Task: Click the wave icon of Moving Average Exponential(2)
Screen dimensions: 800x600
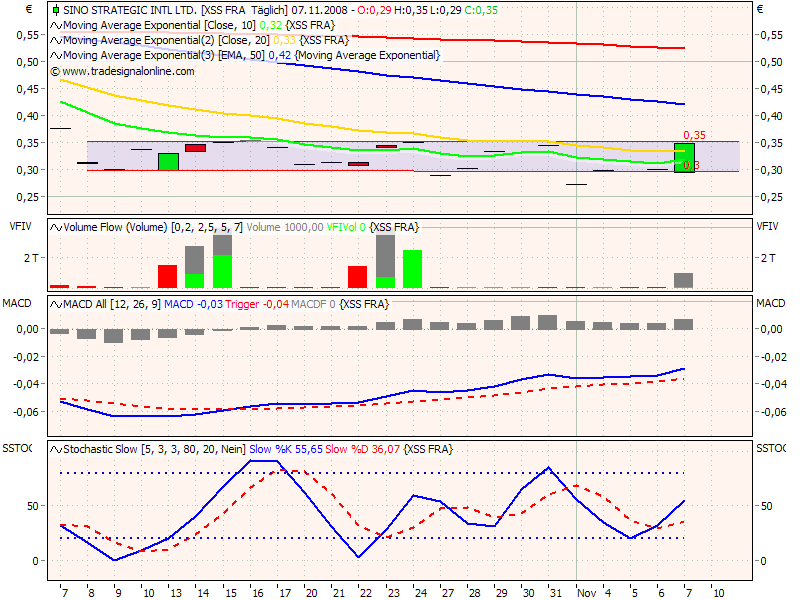Action: (56, 40)
